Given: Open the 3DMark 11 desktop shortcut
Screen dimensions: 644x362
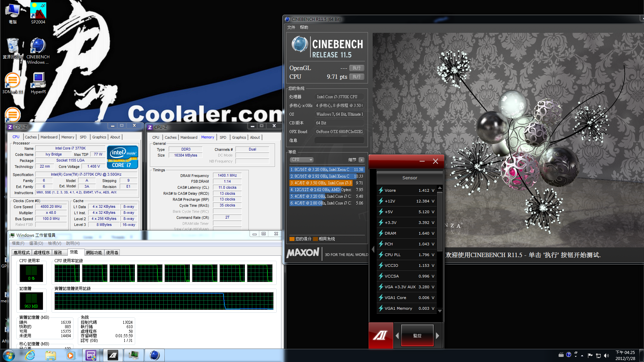Looking at the screenshot, I should click(13, 83).
